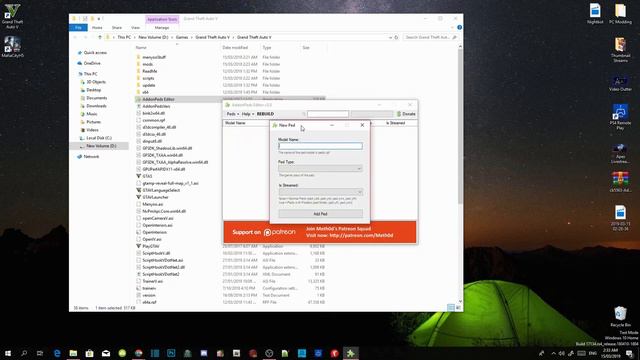This screenshot has height=360, width=640.
Task: Open the Home ribbon tab in File Explorer
Action: 97,27
